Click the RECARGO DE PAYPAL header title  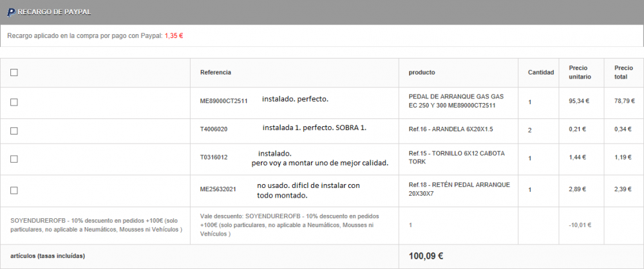(x=54, y=12)
